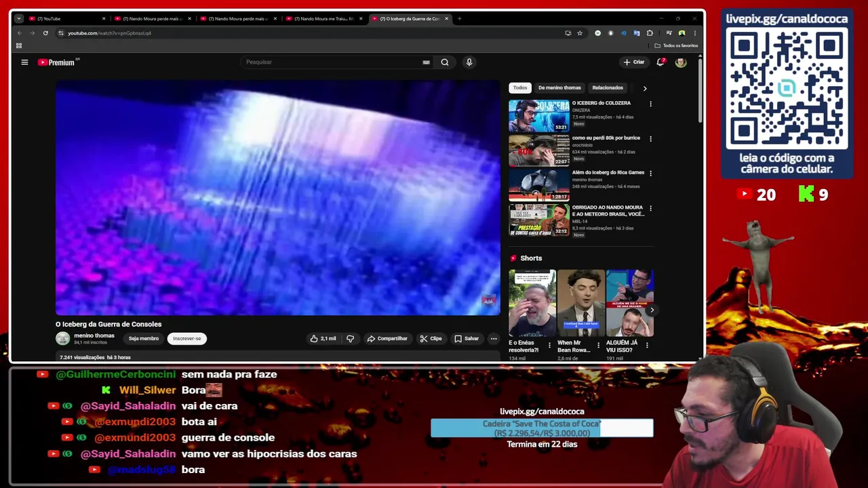Open the apps grid in bookmarks bar
This screenshot has width=868, height=488.
[x=19, y=45]
